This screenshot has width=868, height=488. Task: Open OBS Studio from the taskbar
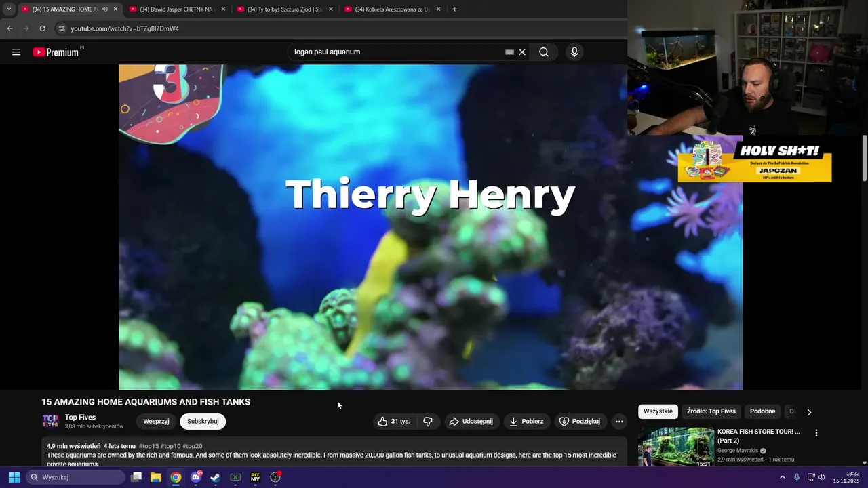tap(275, 477)
